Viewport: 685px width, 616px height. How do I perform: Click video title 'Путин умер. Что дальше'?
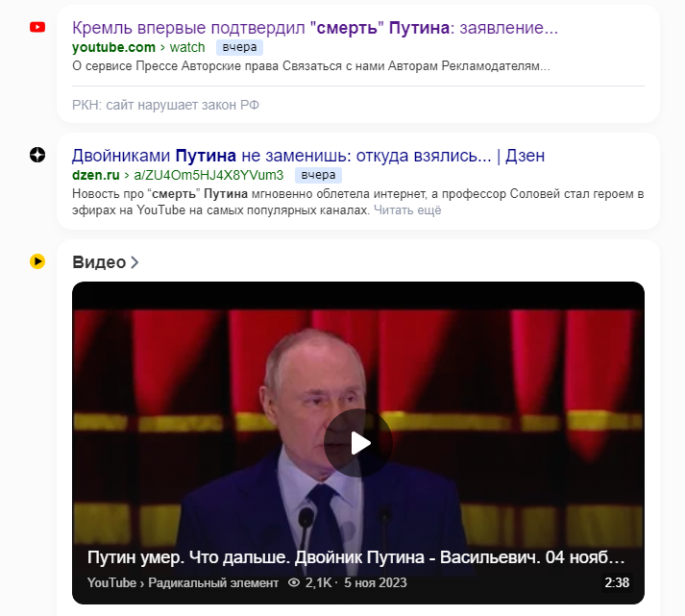tap(356, 557)
